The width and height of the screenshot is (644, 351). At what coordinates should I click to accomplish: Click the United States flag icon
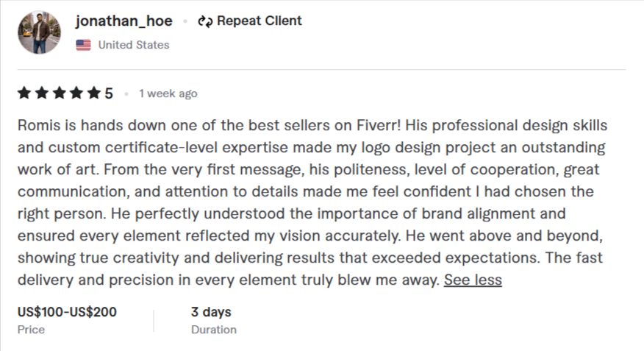pyautogui.click(x=84, y=45)
